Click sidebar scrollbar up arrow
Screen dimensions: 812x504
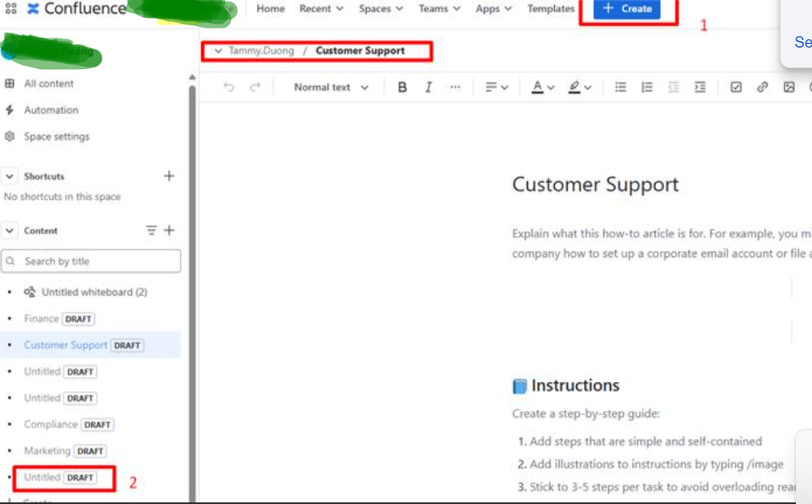pos(192,77)
